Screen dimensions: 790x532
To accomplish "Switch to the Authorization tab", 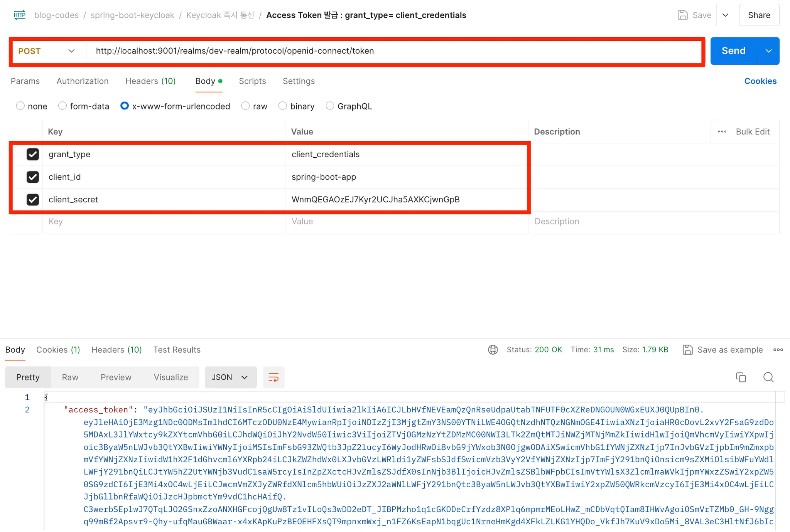I will 83,81.
